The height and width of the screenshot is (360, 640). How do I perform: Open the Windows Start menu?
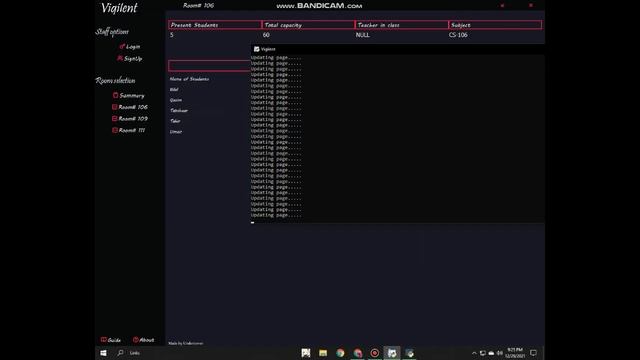coord(103,353)
